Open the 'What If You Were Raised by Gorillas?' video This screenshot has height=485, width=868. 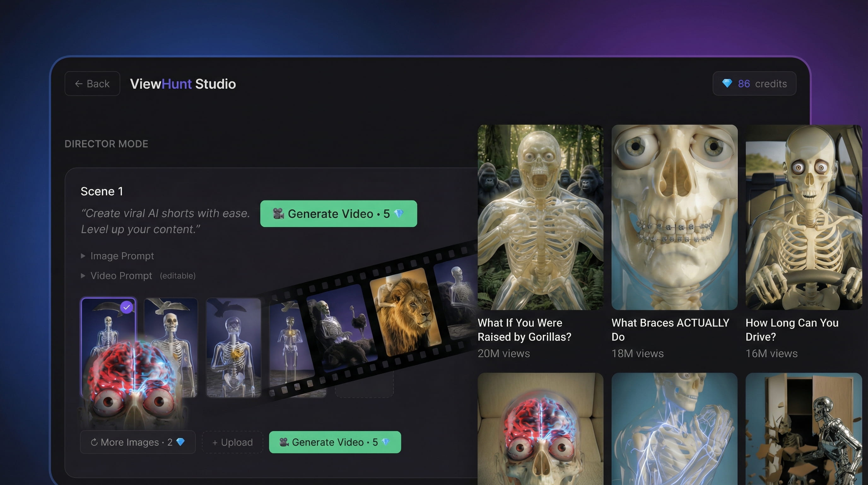click(541, 218)
